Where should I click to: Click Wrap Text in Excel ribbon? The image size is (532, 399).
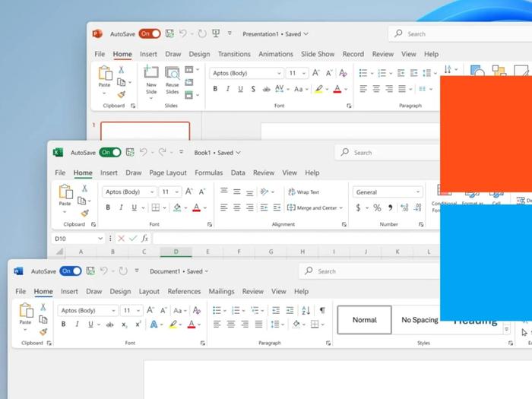coord(303,192)
